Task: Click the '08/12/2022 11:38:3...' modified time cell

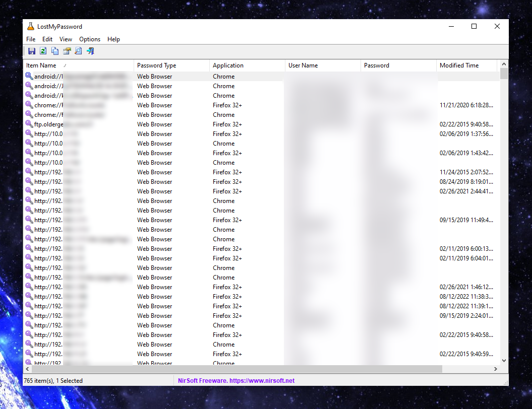Action: pyautogui.click(x=466, y=297)
